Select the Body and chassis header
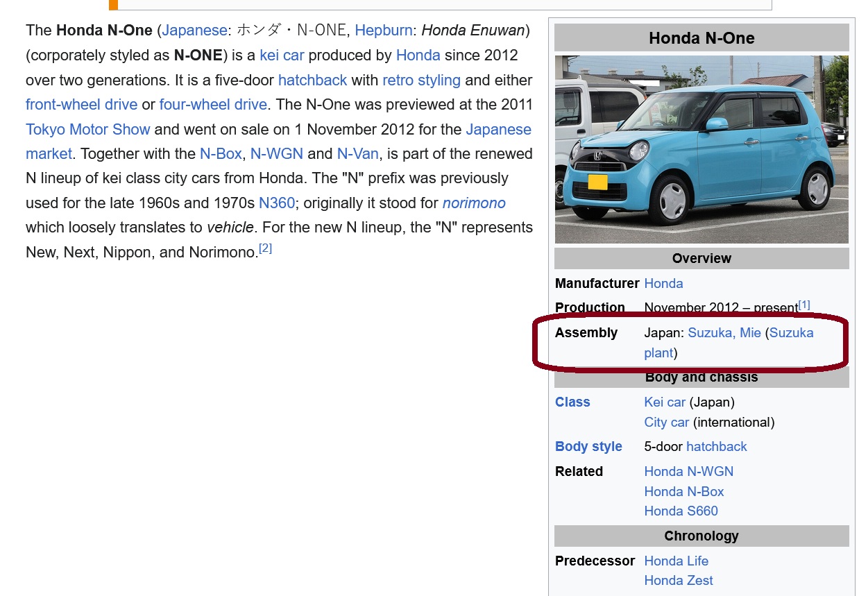The height and width of the screenshot is (596, 868). click(x=701, y=377)
